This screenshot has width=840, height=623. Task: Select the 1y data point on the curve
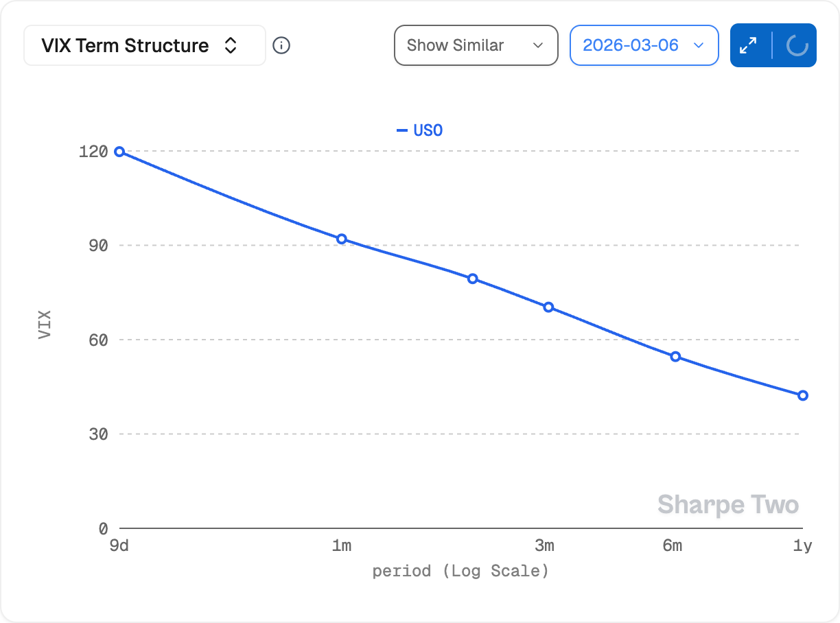[803, 395]
